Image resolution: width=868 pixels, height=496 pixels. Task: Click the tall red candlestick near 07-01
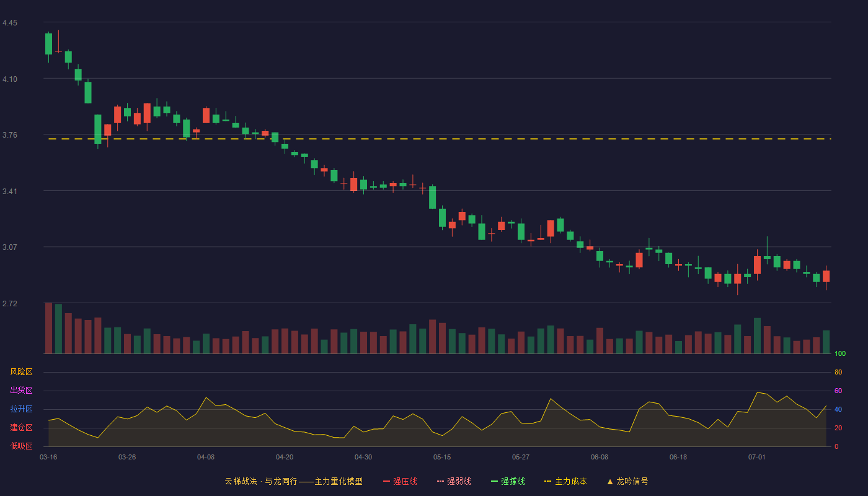(x=757, y=265)
